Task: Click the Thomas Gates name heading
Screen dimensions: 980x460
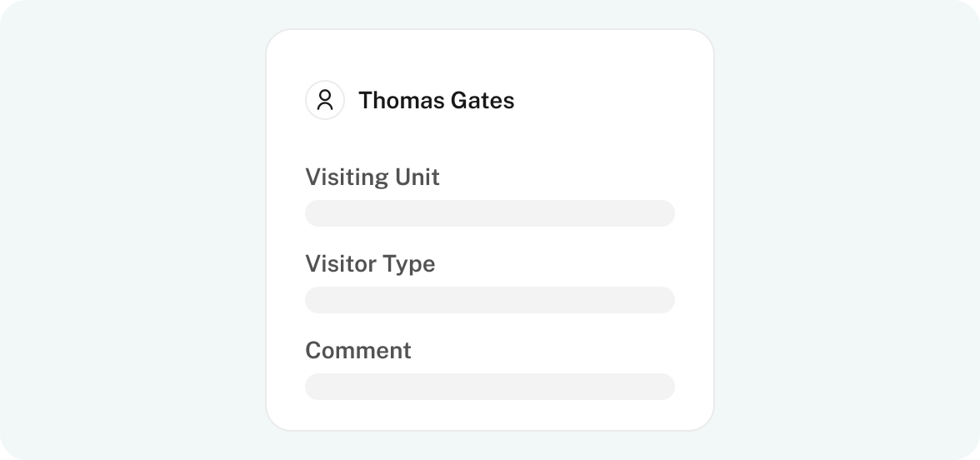Action: [x=437, y=101]
